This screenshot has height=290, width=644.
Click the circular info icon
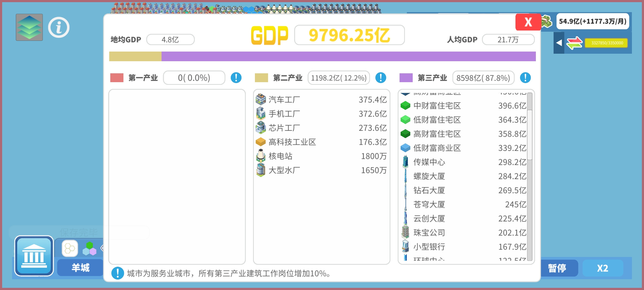59,27
